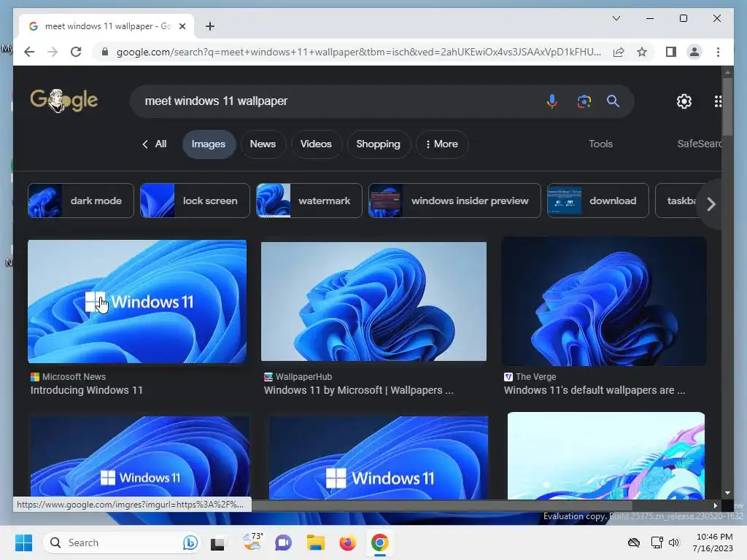This screenshot has width=747, height=560.
Task: View site information padlock icon
Action: 105,52
